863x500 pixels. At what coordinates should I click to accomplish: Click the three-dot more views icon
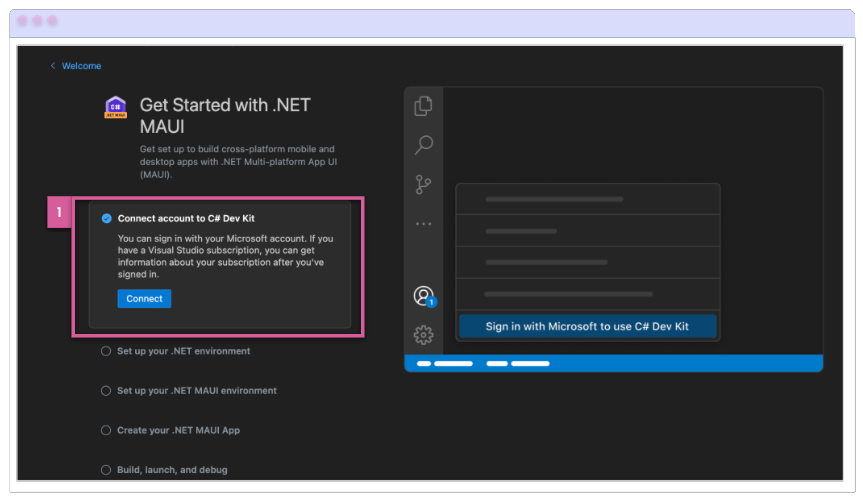(x=423, y=224)
